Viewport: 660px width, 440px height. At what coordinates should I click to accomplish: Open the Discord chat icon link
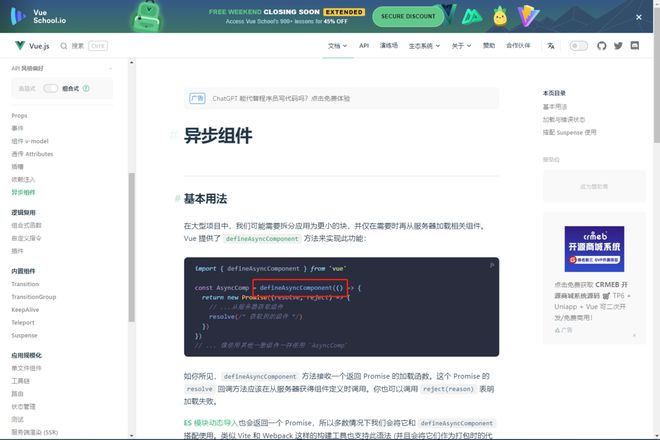coord(635,45)
